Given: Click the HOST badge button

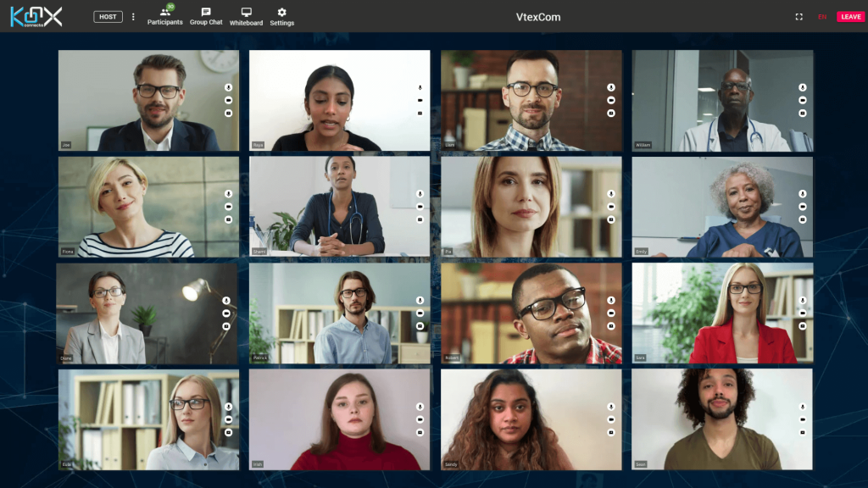Looking at the screenshot, I should [108, 17].
